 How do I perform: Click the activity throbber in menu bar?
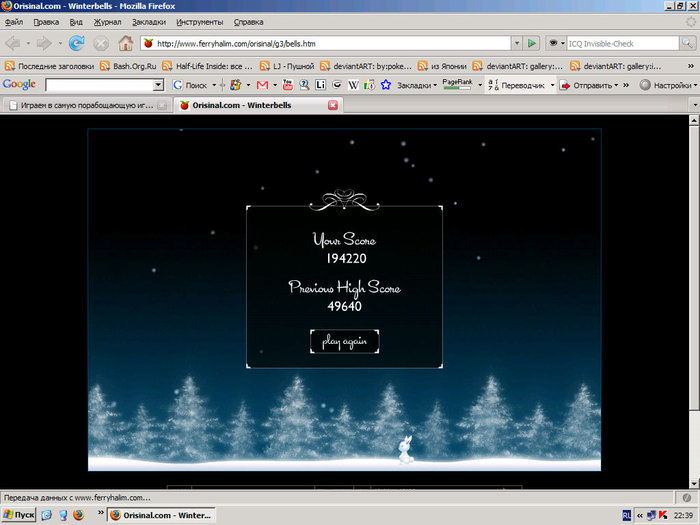[x=690, y=22]
